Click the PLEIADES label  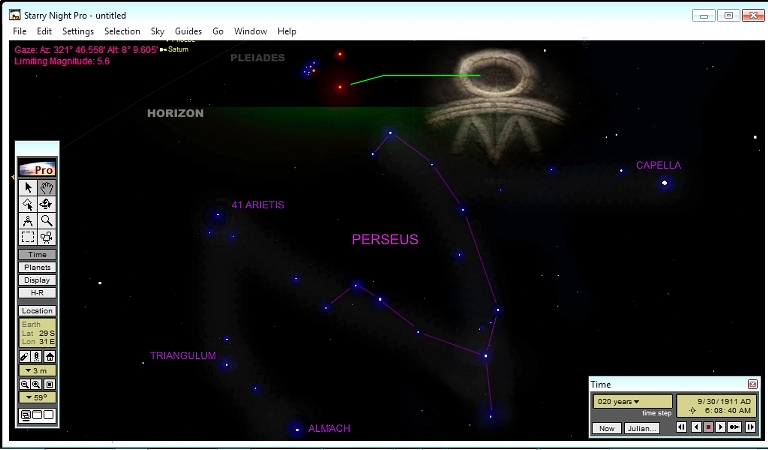coord(258,58)
